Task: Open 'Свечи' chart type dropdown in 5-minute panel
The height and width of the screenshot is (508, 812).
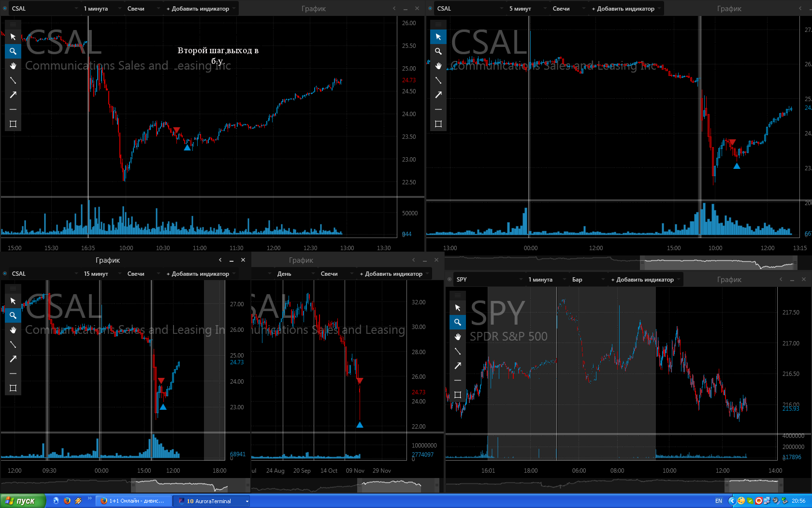Action: click(x=568, y=9)
